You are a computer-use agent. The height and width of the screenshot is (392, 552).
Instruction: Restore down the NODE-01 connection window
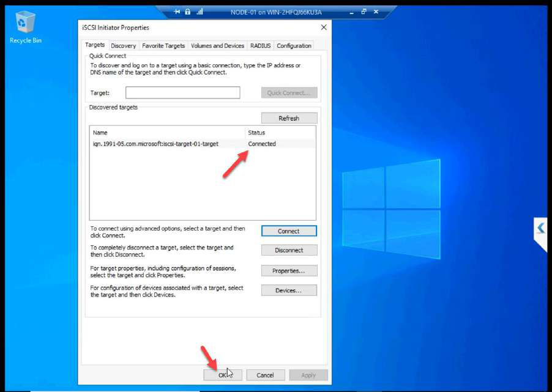[364, 12]
